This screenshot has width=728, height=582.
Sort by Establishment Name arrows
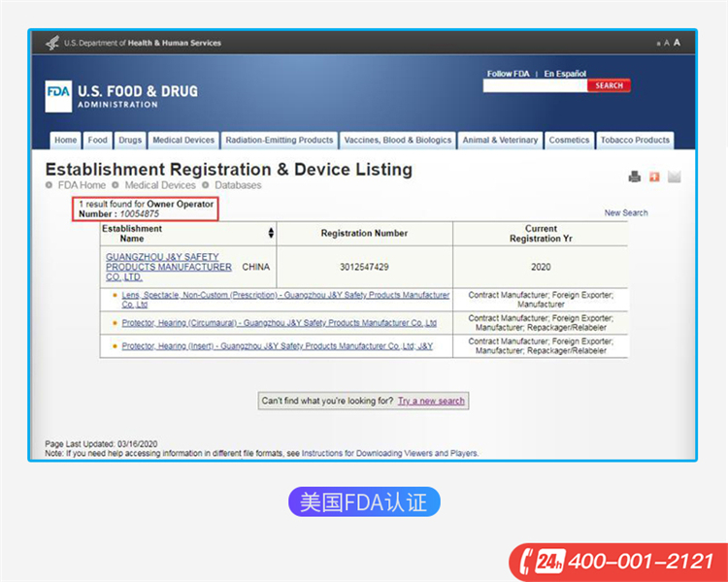coord(271,233)
